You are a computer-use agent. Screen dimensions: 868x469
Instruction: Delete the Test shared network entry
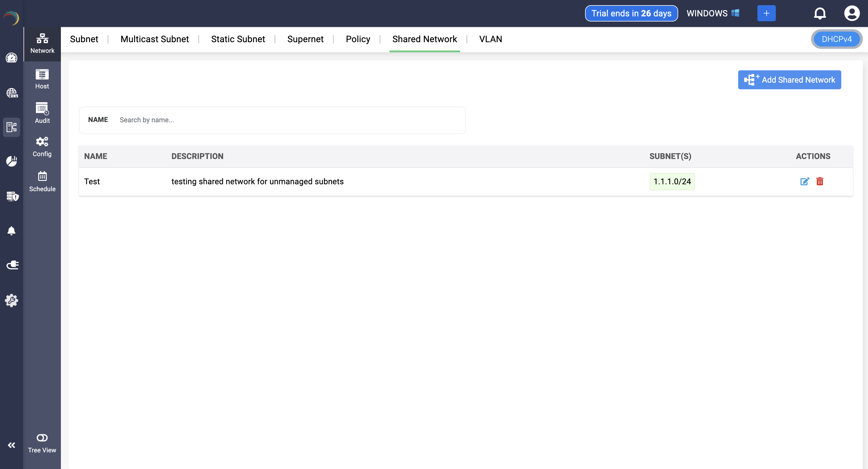[819, 181]
